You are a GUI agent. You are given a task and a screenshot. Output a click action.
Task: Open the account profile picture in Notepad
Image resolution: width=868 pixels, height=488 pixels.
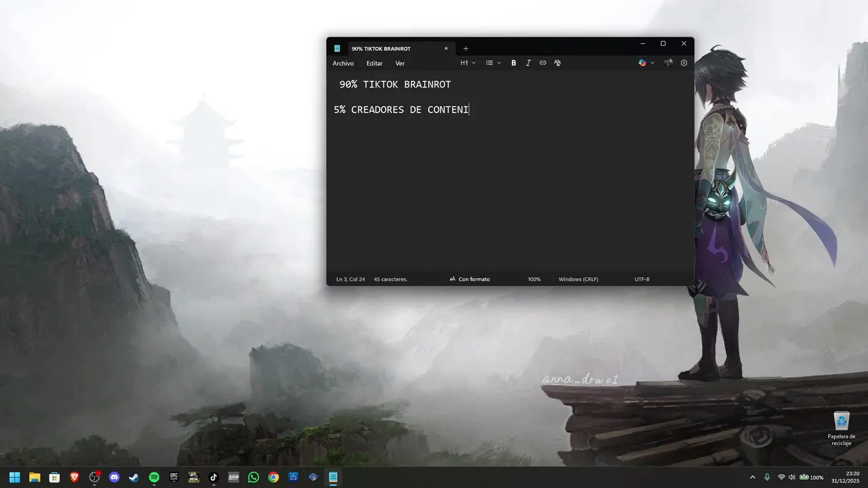click(669, 63)
